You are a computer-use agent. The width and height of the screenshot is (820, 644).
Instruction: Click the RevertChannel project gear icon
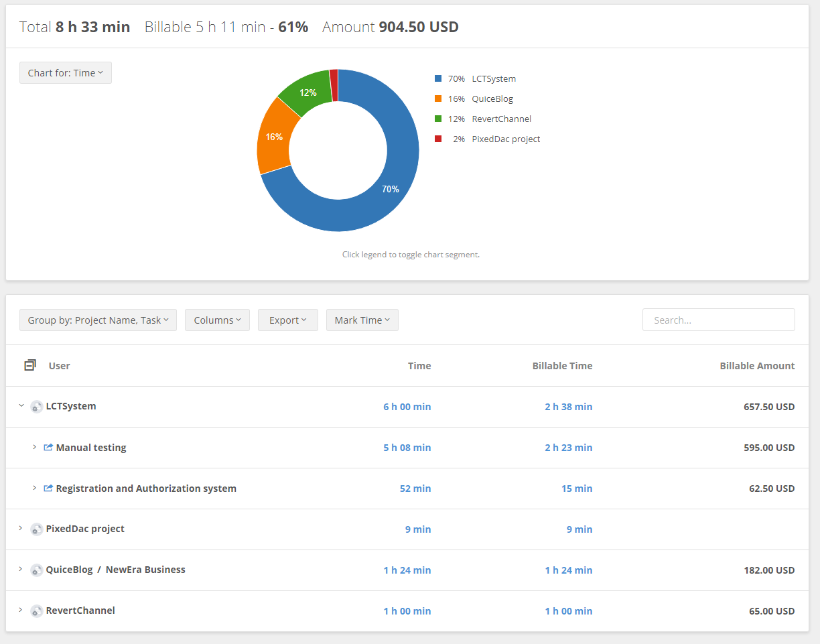(37, 611)
